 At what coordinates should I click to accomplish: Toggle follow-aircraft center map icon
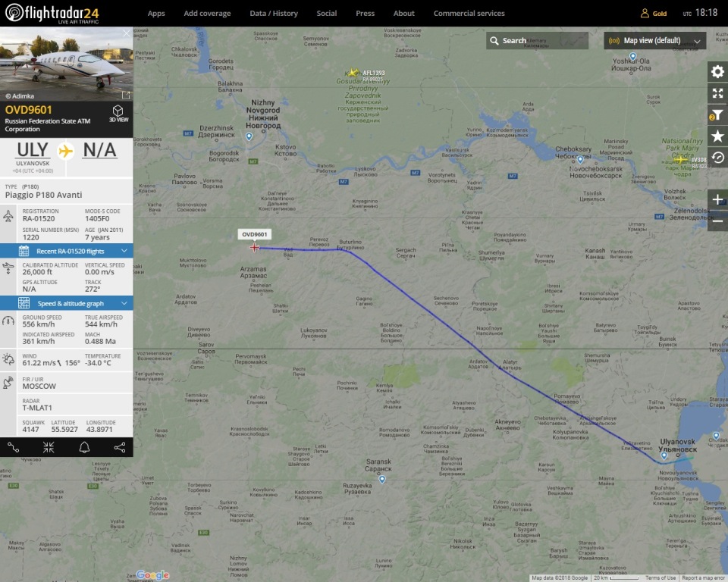[49, 447]
